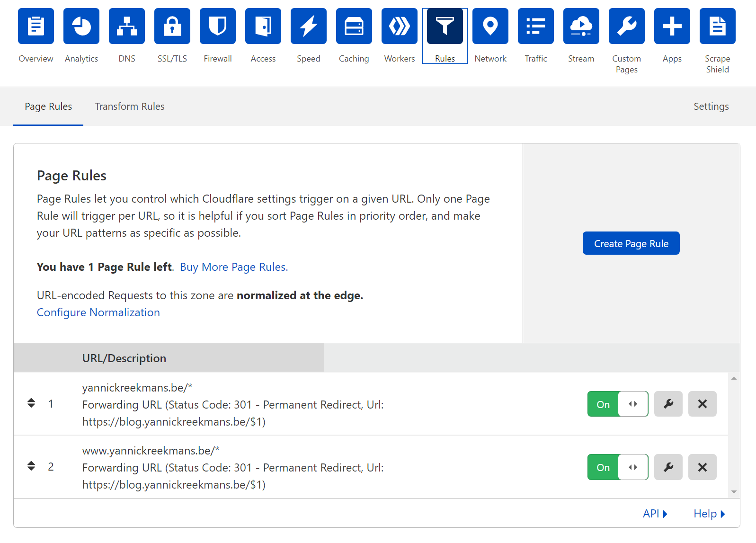
Task: Click the Page Rules heading
Action: (x=71, y=176)
